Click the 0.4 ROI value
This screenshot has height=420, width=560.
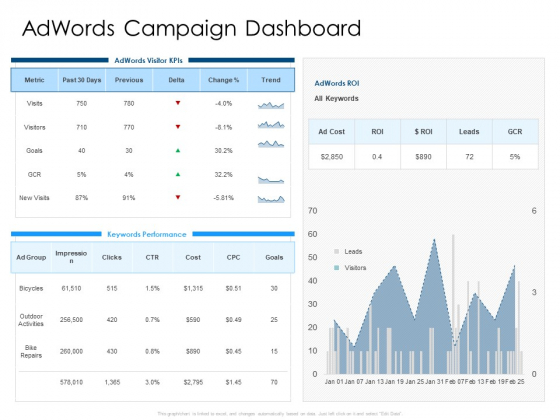point(377,157)
